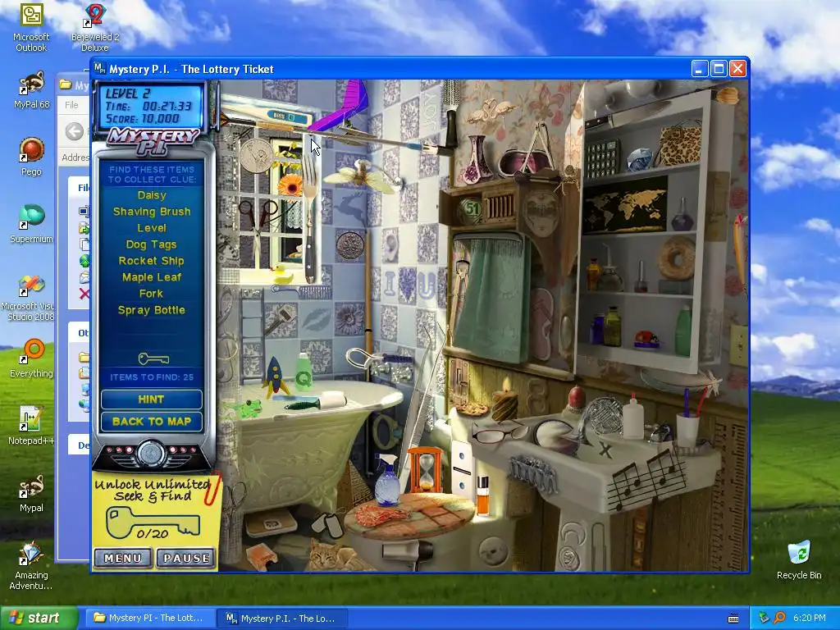This screenshot has height=630, width=840.
Task: Click the dog tags on the floor
Action: 327,524
